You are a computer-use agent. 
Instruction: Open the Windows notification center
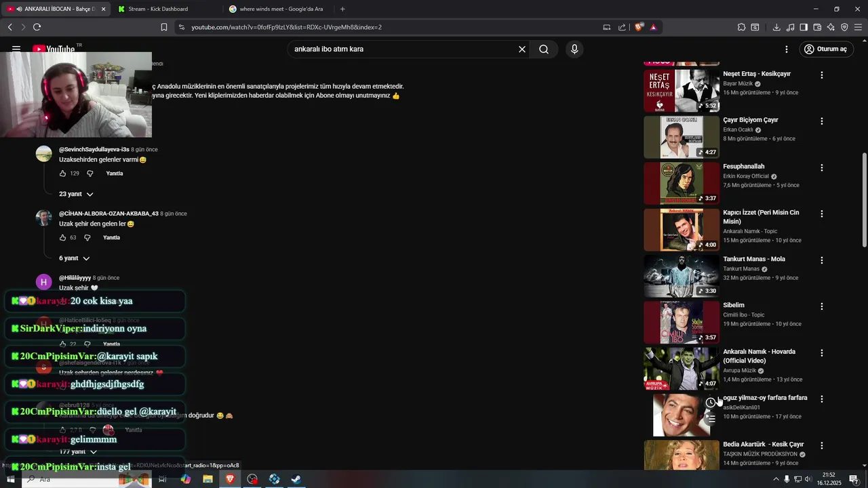pyautogui.click(x=854, y=479)
